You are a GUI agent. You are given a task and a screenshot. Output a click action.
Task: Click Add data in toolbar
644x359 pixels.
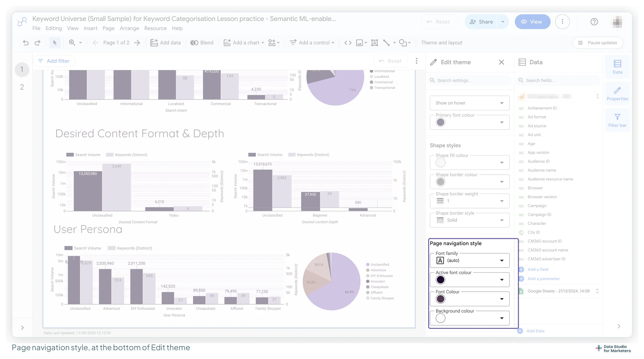[x=165, y=43]
